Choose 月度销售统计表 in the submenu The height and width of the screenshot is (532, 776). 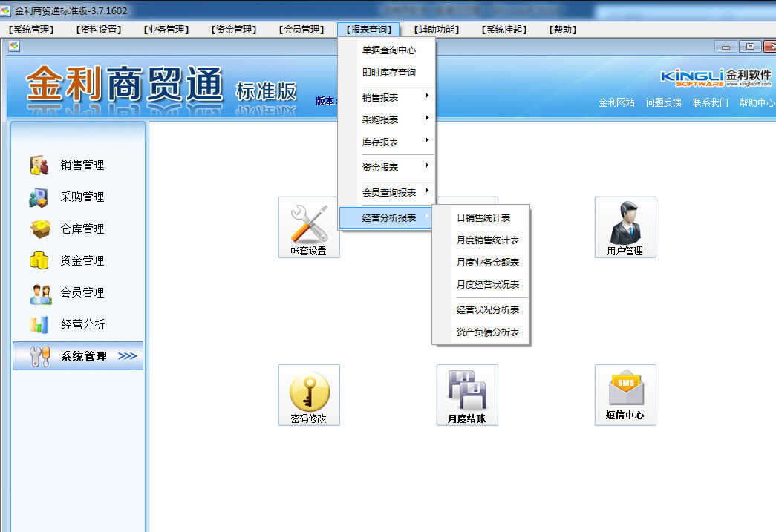click(487, 240)
